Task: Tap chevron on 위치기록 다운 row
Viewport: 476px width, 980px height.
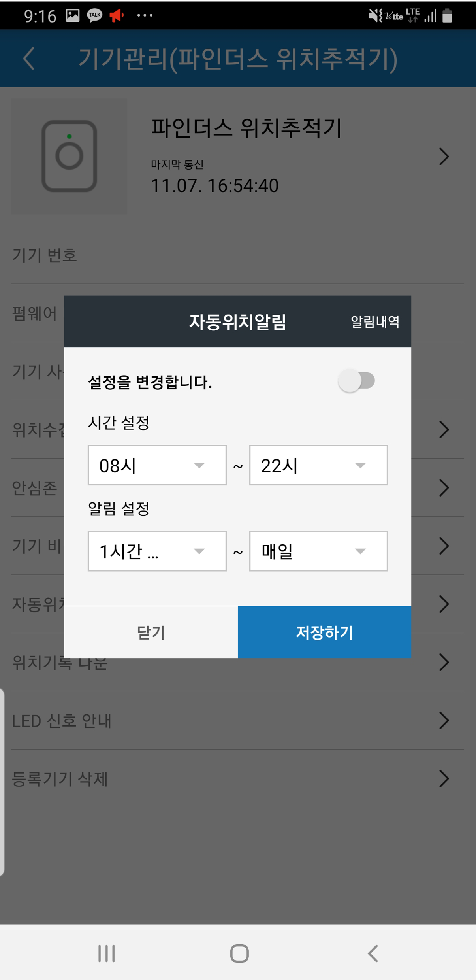Action: (444, 662)
